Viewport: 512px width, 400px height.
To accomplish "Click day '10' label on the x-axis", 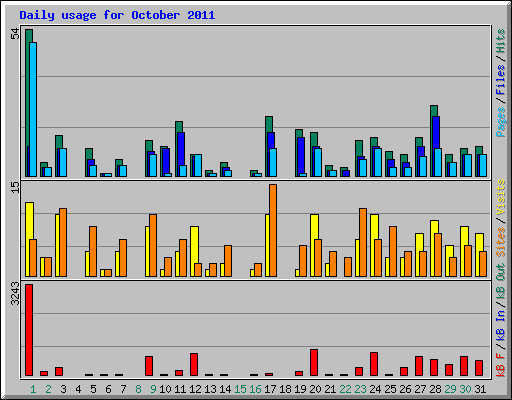I will (x=165, y=389).
